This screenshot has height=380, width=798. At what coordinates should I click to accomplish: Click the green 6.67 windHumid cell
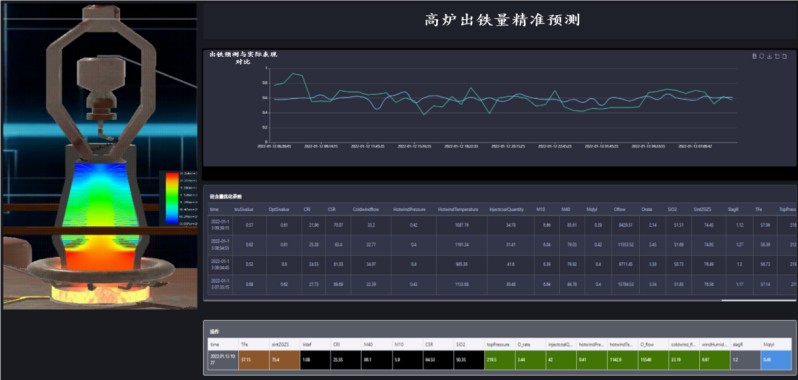(x=716, y=360)
